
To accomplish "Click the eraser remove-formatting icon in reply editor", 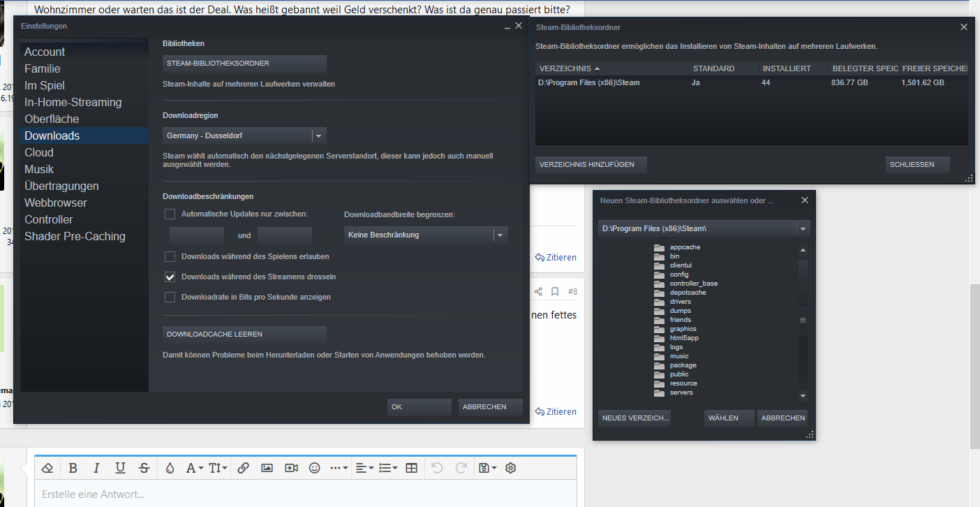I will pos(47,468).
